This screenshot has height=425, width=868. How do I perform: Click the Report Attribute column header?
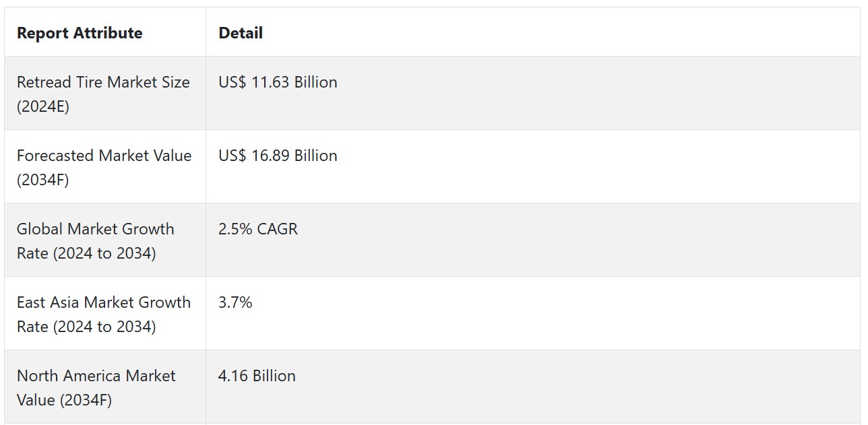click(80, 33)
